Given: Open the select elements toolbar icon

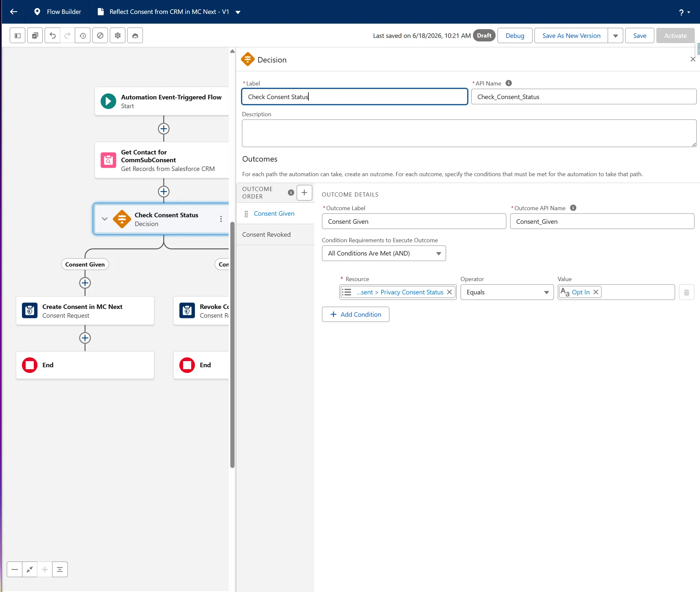Looking at the screenshot, I should (35, 36).
